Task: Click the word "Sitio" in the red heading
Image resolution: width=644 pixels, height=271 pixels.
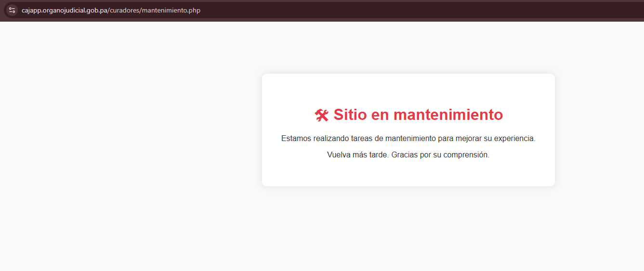Action: (350, 115)
